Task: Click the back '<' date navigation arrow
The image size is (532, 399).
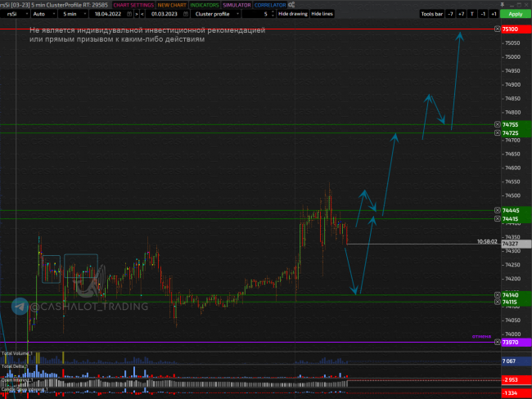Action: pyautogui.click(x=142, y=14)
